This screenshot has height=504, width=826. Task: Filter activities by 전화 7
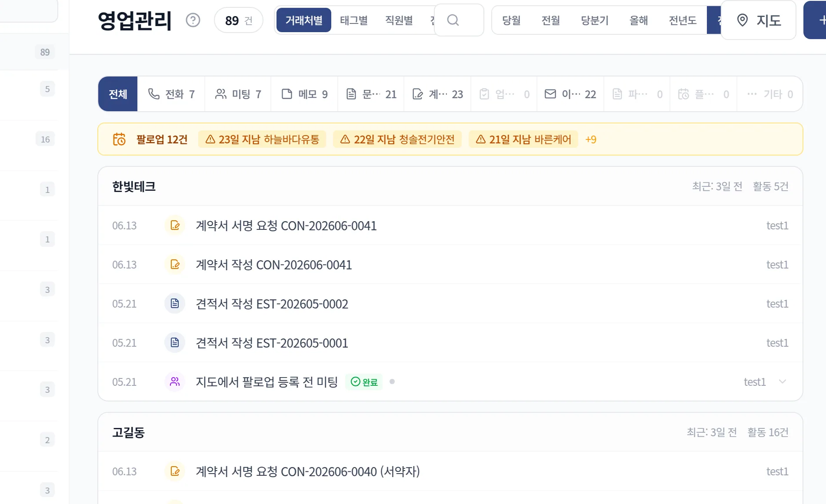171,94
